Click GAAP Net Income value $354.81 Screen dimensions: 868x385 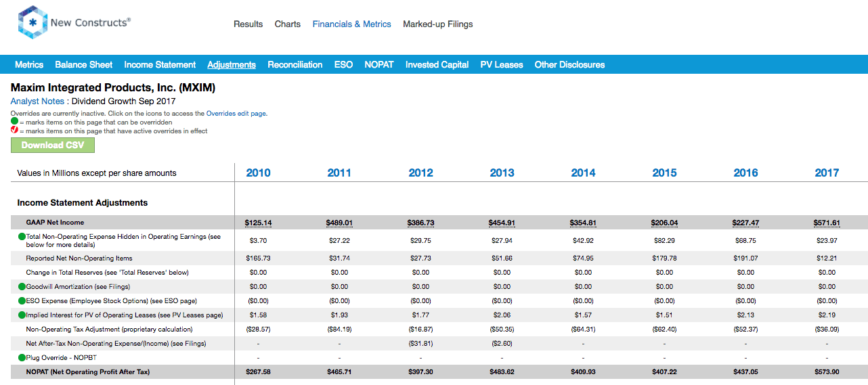tap(584, 223)
